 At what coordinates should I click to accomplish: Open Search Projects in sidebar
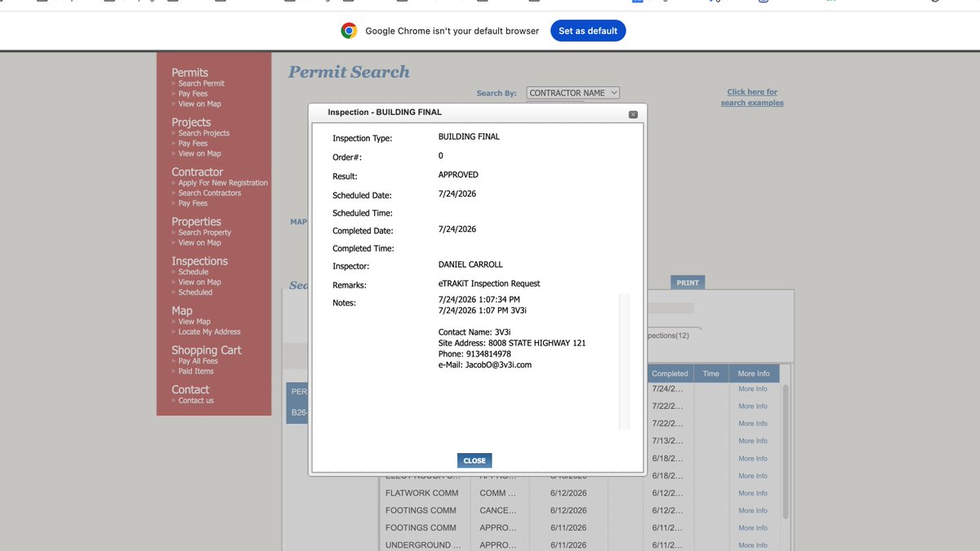pyautogui.click(x=203, y=133)
